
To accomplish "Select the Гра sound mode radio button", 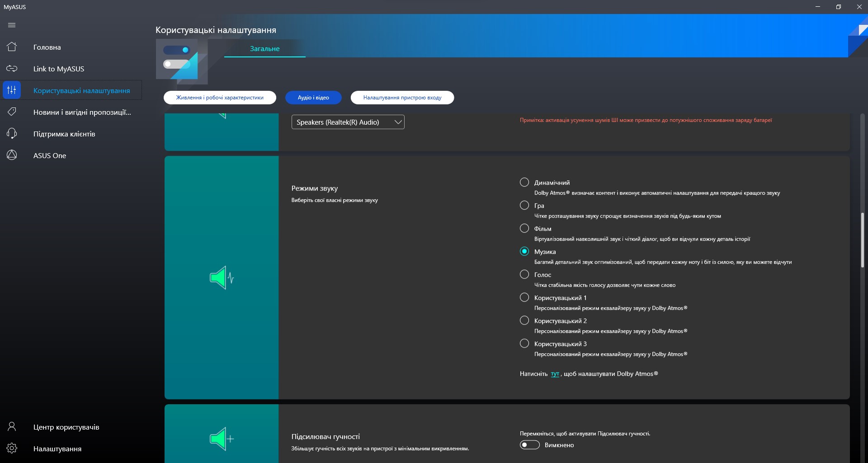I will pyautogui.click(x=524, y=206).
